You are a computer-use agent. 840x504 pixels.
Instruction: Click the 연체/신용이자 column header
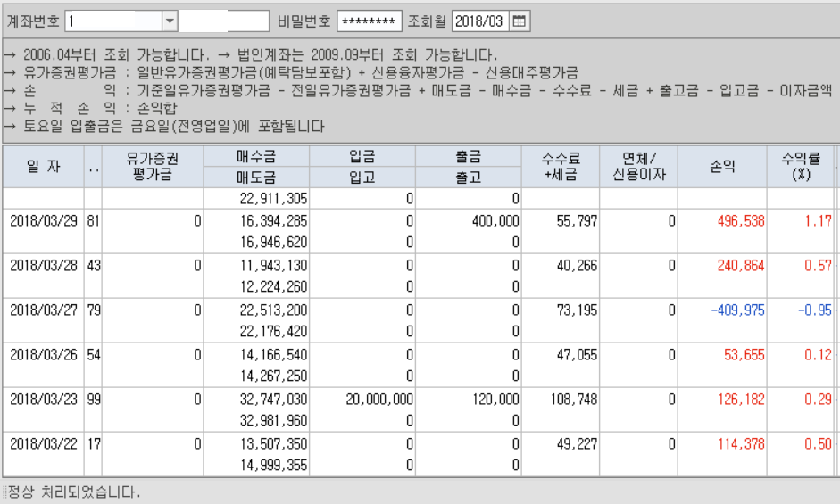tap(638, 167)
